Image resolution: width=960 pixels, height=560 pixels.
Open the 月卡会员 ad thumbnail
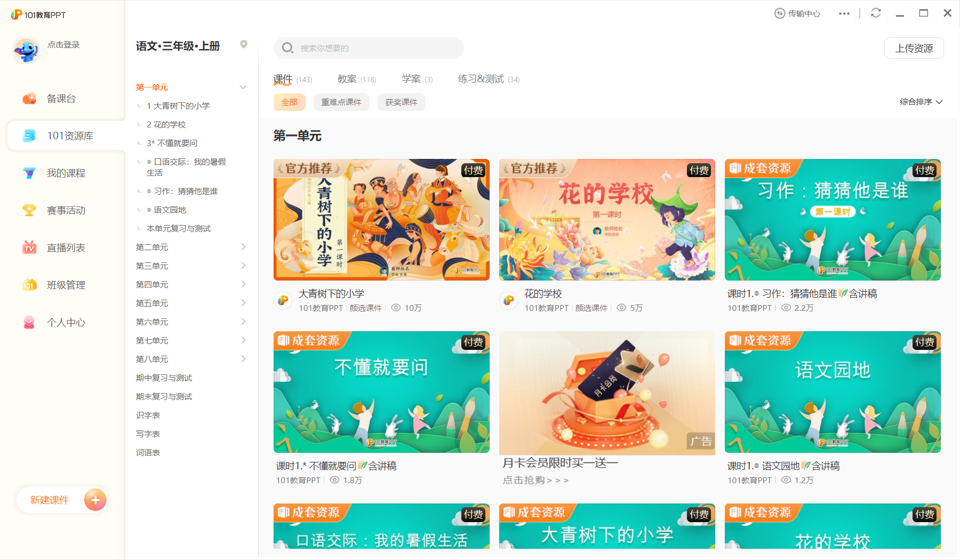(607, 392)
